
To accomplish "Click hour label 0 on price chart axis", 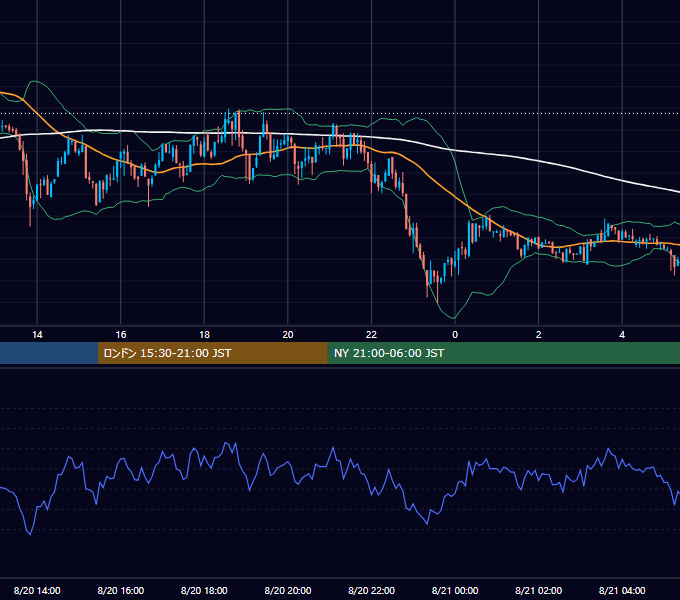I will tap(455, 335).
